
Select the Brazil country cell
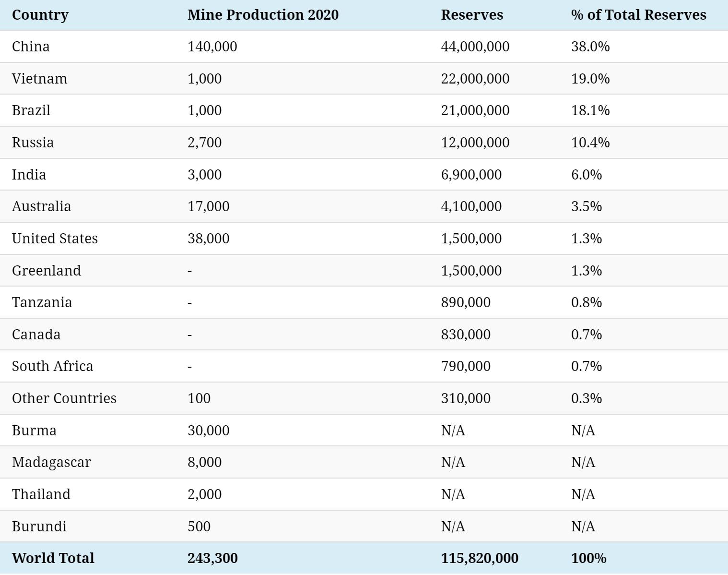click(31, 110)
